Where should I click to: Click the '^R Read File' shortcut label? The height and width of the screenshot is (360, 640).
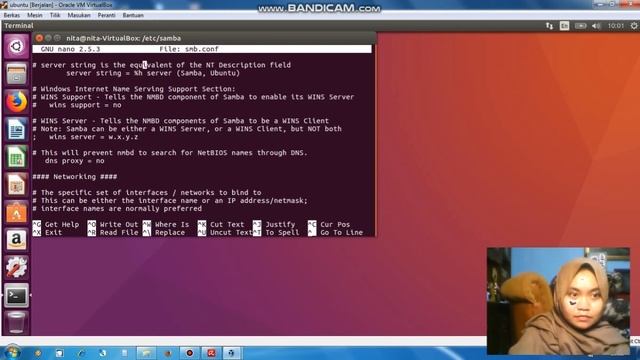pyautogui.click(x=113, y=233)
